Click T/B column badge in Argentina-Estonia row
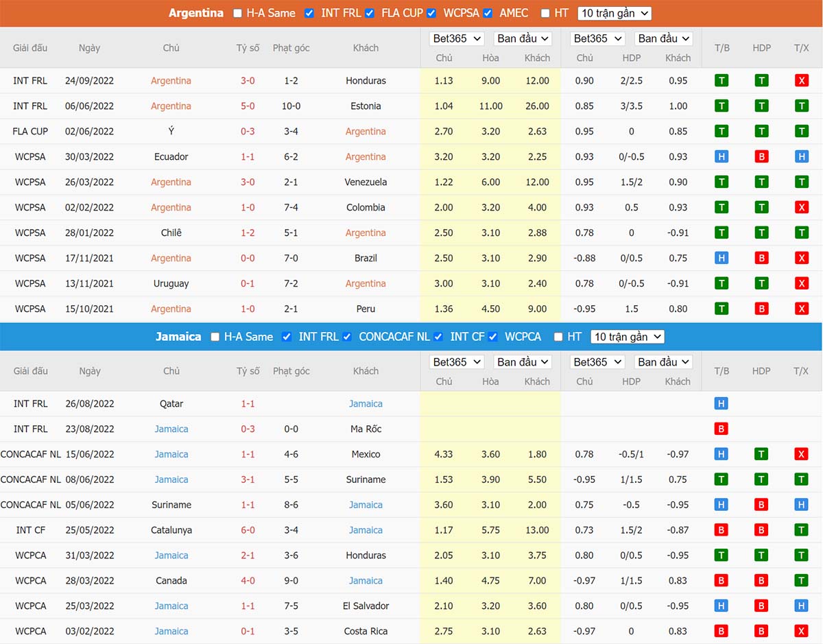The image size is (823, 644). 721,106
